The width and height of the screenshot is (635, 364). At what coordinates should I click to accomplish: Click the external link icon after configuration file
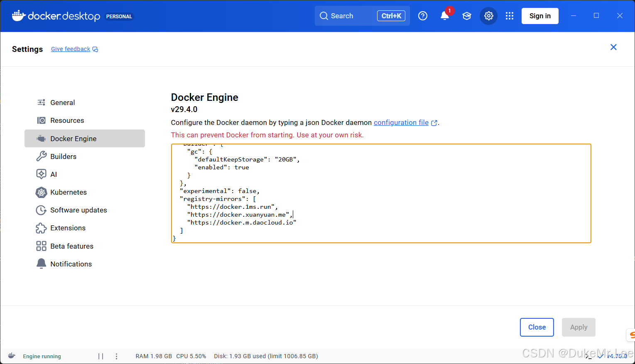(x=434, y=123)
